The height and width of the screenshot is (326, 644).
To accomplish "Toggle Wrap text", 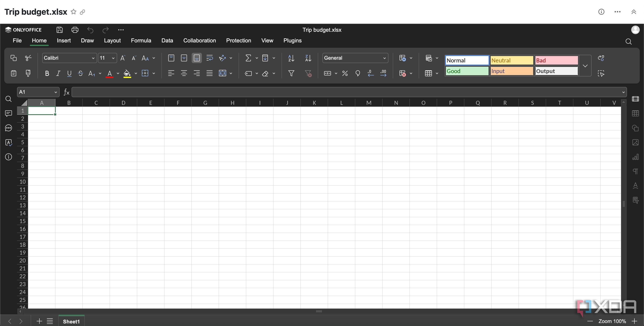I will pos(210,58).
